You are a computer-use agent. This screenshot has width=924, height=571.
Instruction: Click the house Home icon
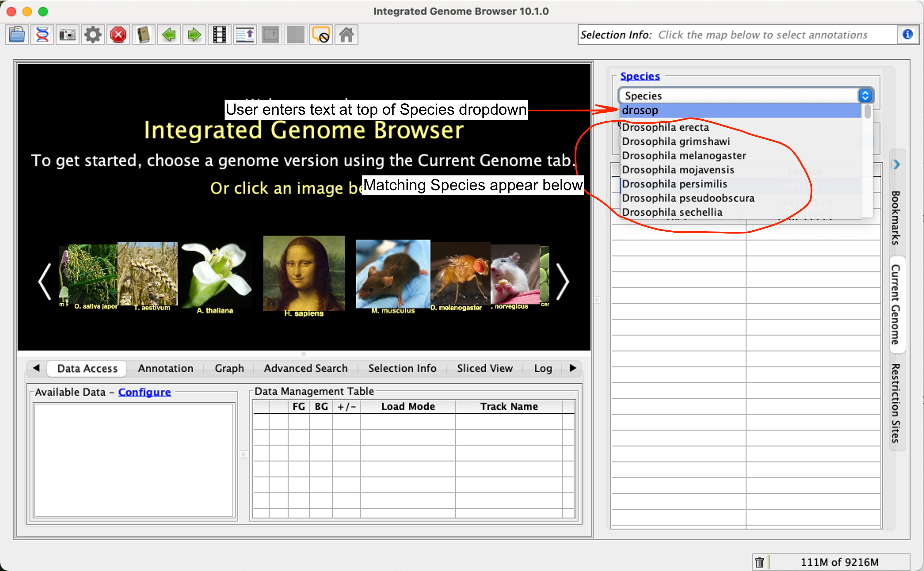(x=346, y=35)
